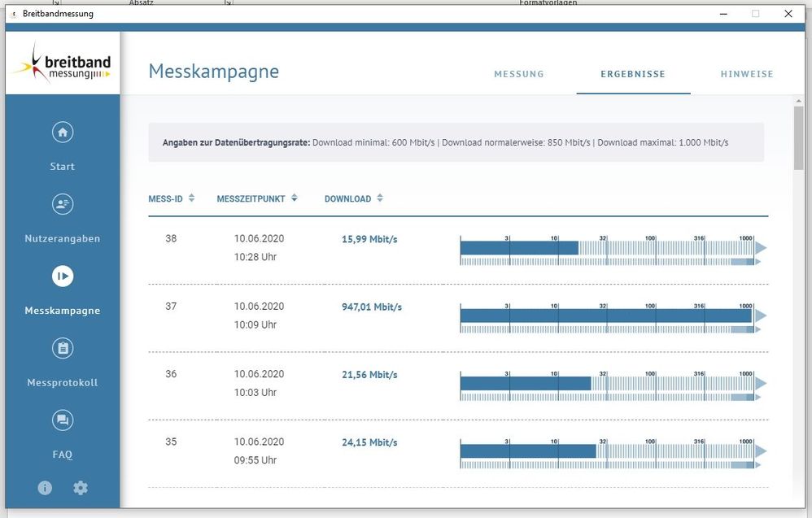The image size is (812, 518).
Task: Open the Start home icon
Action: tap(63, 132)
